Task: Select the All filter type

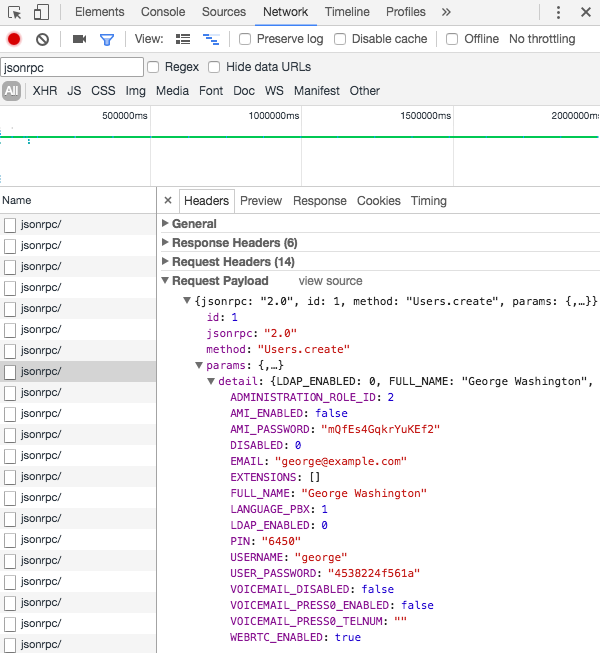Action: (11, 91)
